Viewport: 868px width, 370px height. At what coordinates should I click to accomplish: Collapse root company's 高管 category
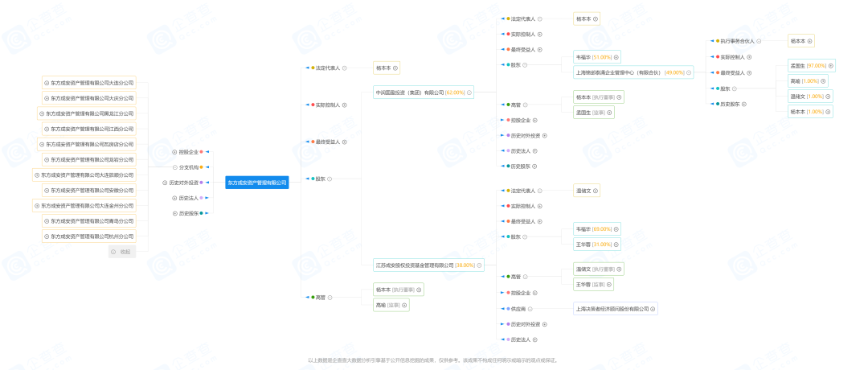[330, 298]
